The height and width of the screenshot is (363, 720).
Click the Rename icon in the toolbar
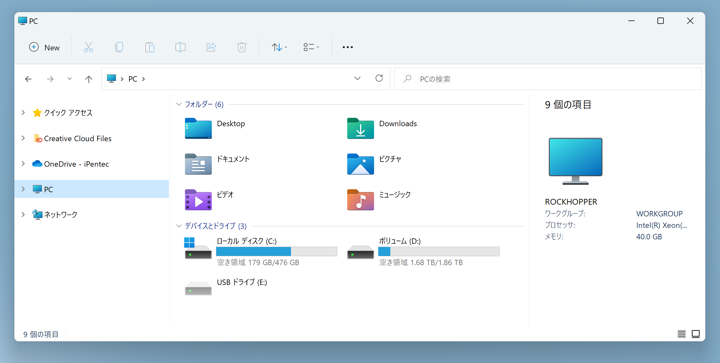click(x=180, y=47)
